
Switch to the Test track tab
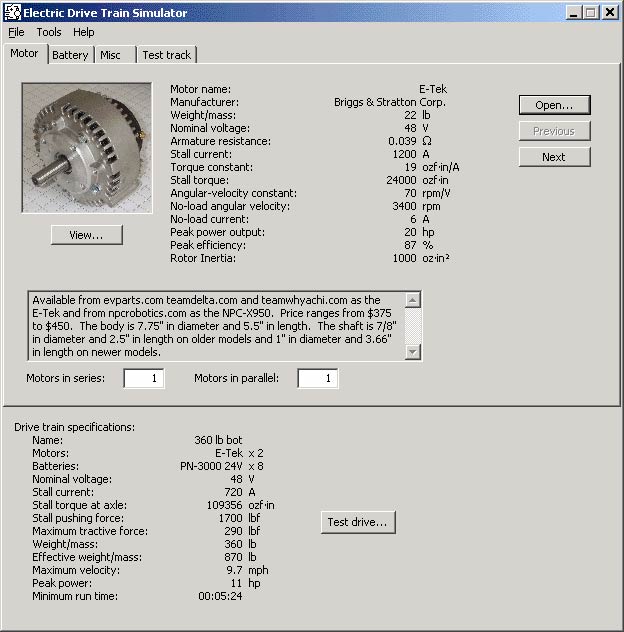(x=166, y=55)
